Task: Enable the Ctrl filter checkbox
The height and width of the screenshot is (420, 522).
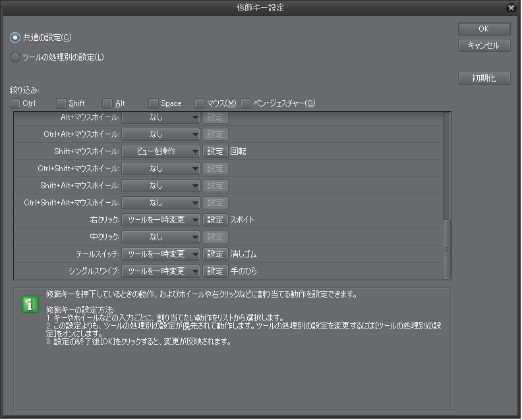Action: tap(15, 103)
